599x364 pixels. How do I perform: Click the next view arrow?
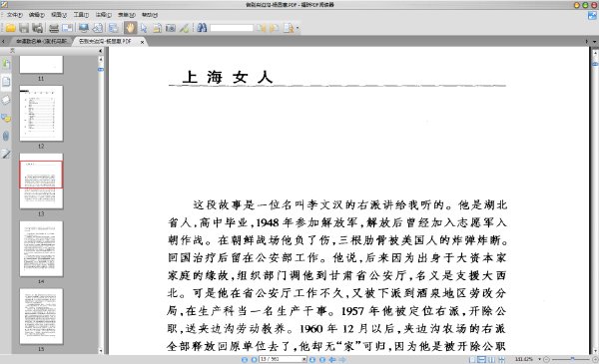(342, 359)
